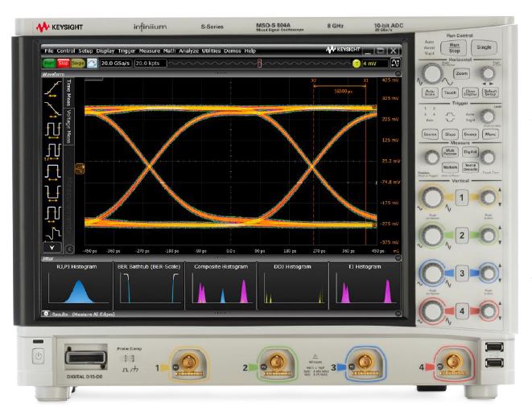Click the front-panel trigger Slope key
The image size is (532, 407).
[x=450, y=134]
